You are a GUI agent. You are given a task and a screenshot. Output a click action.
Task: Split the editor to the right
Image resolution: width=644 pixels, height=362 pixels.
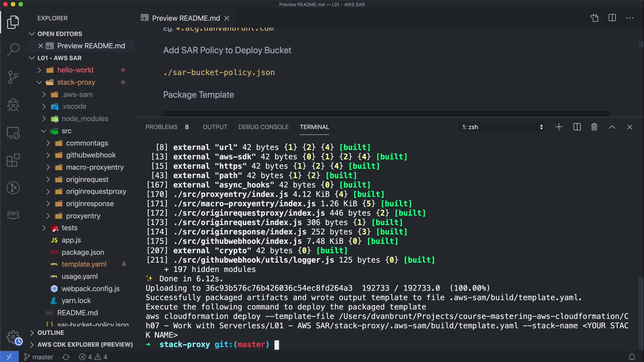pyautogui.click(x=612, y=18)
